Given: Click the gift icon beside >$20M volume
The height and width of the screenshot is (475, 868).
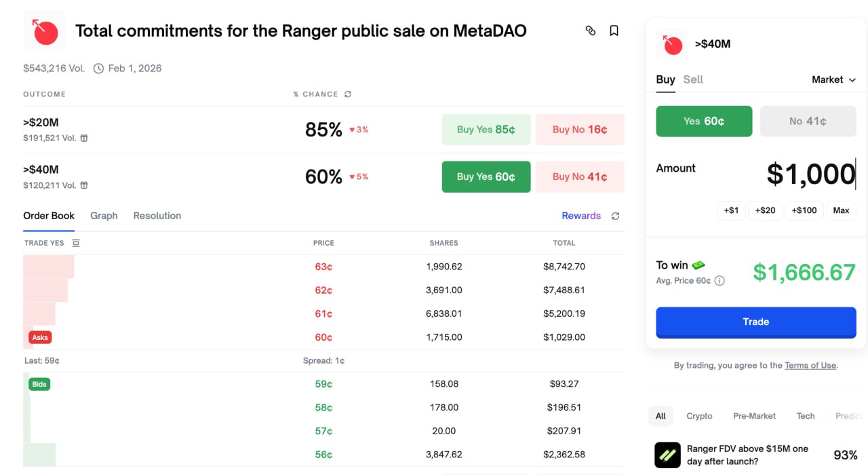Looking at the screenshot, I should coord(84,138).
